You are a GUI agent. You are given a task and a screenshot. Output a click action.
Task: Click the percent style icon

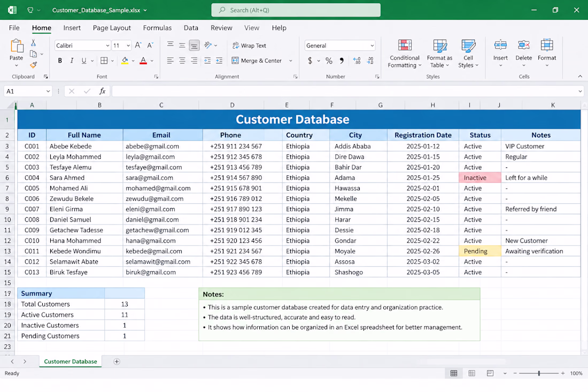pyautogui.click(x=329, y=61)
